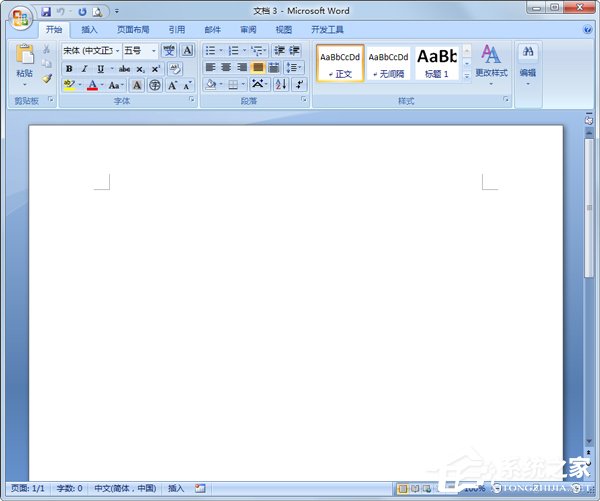Click the 更改样式 button
Screen dimensions: 600x501
tap(491, 62)
